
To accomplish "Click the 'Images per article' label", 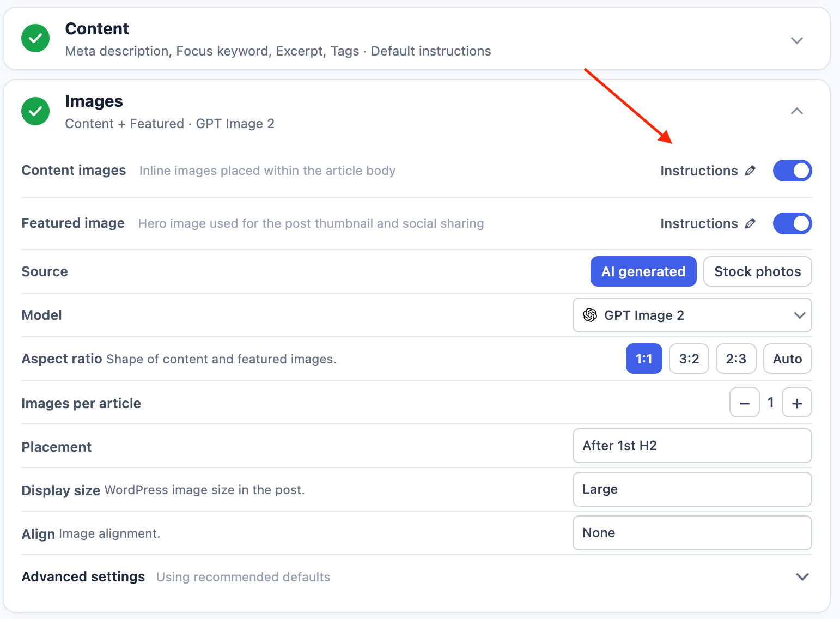I will (81, 403).
